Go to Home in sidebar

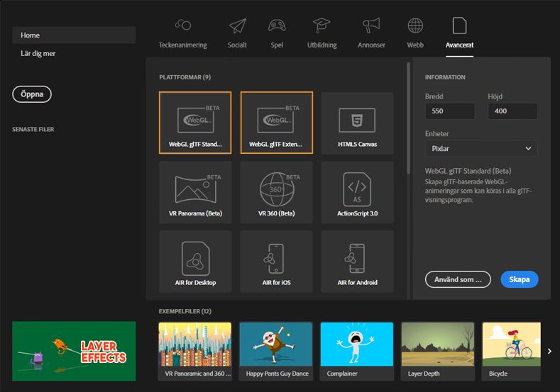[74, 35]
